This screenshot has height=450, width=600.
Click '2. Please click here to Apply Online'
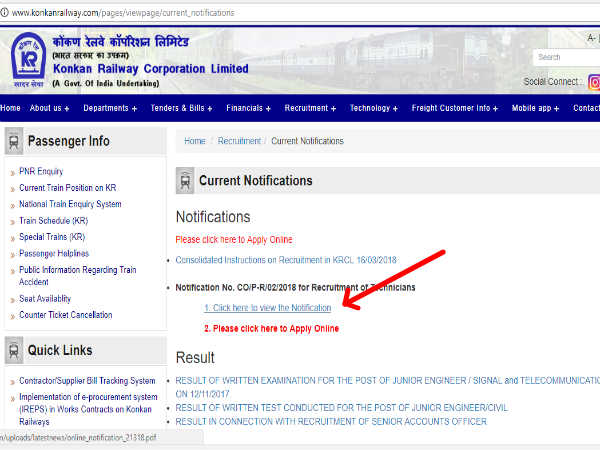(x=271, y=329)
